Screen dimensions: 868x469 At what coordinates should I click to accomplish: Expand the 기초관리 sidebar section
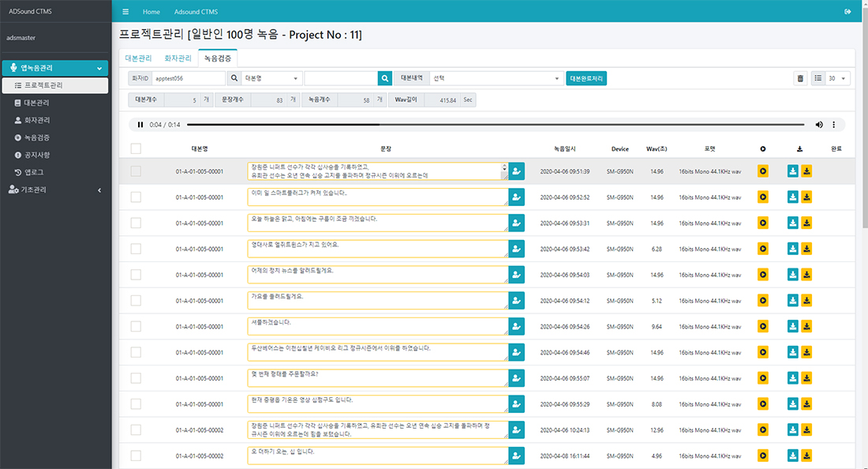pyautogui.click(x=54, y=190)
